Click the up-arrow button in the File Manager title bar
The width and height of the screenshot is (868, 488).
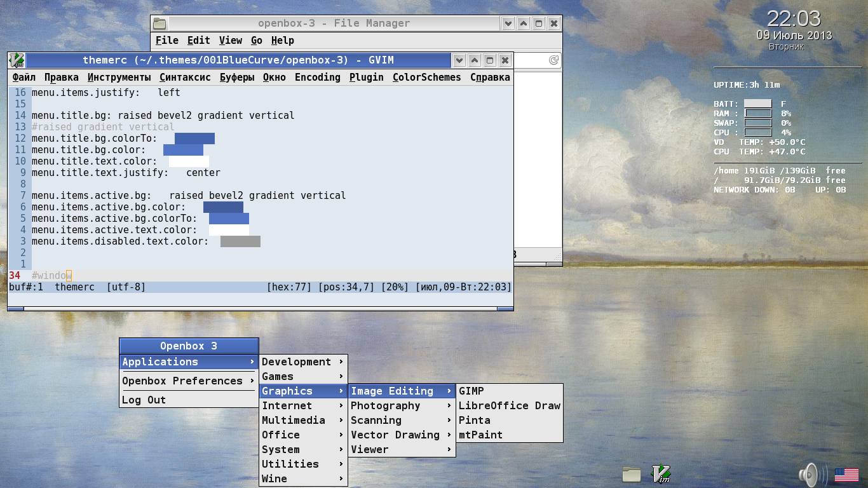coord(524,24)
